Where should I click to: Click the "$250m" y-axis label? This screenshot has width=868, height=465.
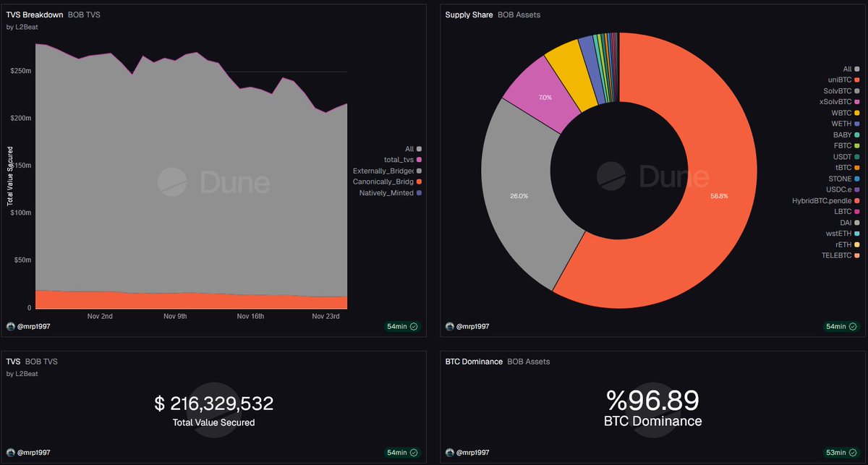22,71
